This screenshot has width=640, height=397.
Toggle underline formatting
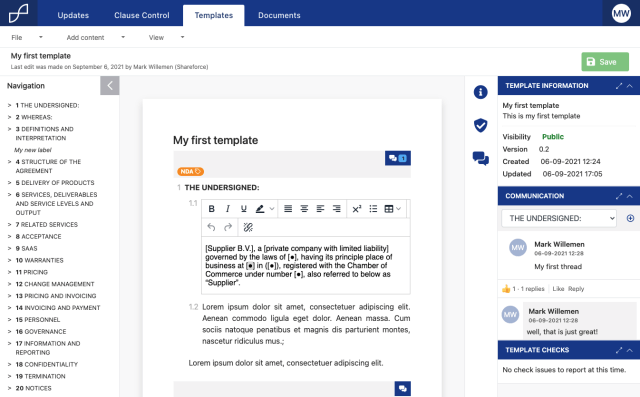point(244,209)
